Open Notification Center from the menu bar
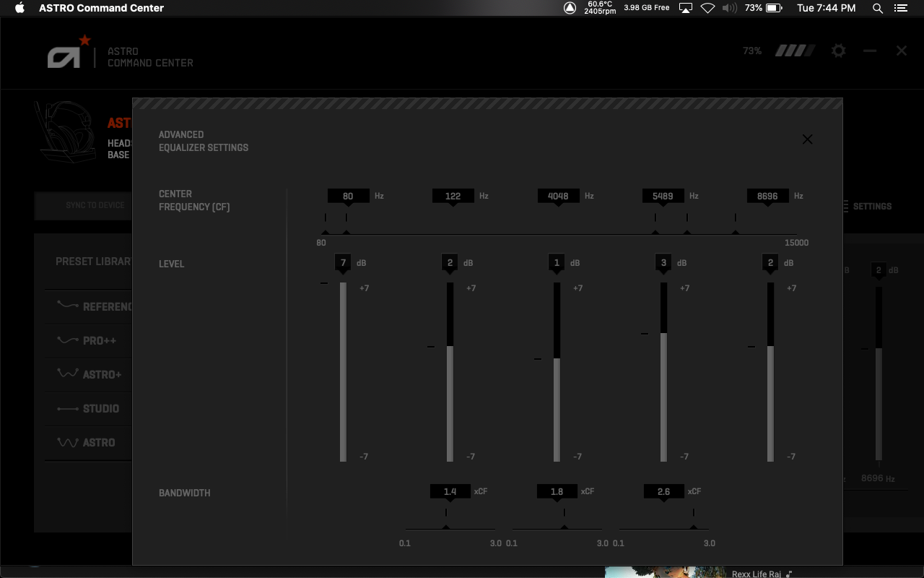This screenshot has width=924, height=578. pyautogui.click(x=900, y=8)
